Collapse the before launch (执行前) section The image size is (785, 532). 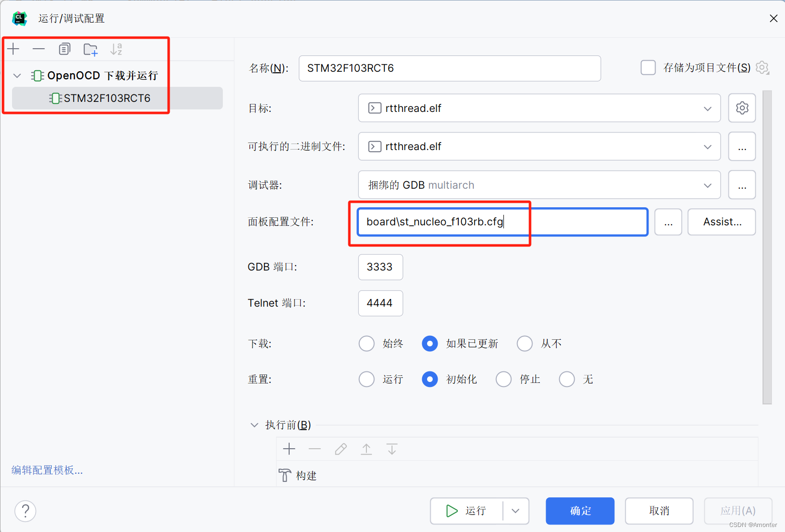click(254, 425)
